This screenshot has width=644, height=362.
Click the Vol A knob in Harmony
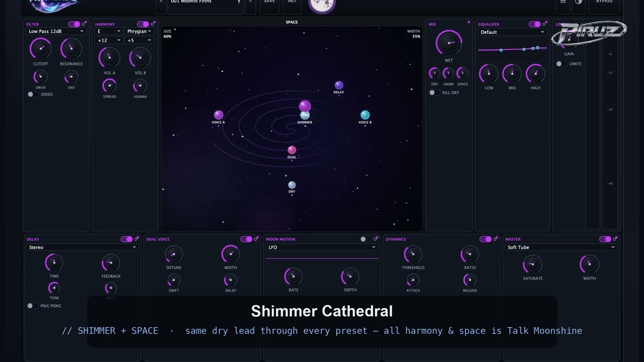[109, 58]
